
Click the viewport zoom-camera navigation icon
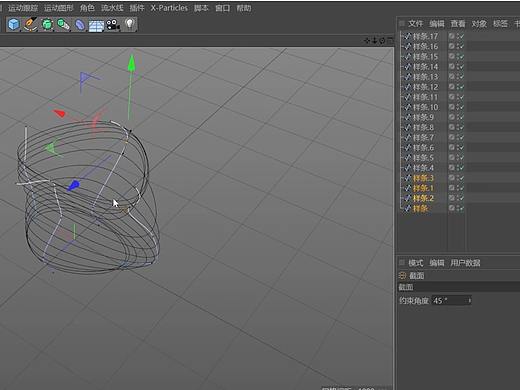[x=374, y=41]
